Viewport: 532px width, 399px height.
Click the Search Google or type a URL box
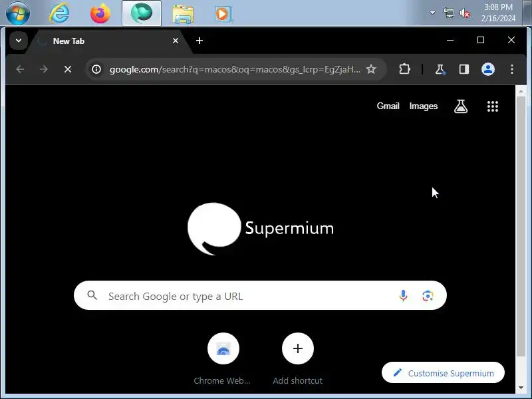coord(260,295)
